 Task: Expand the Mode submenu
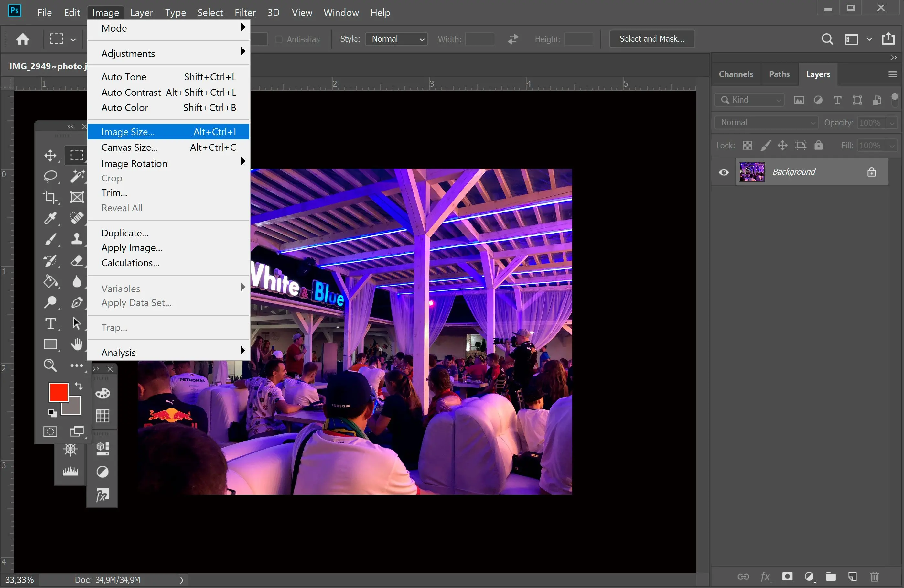[168, 28]
